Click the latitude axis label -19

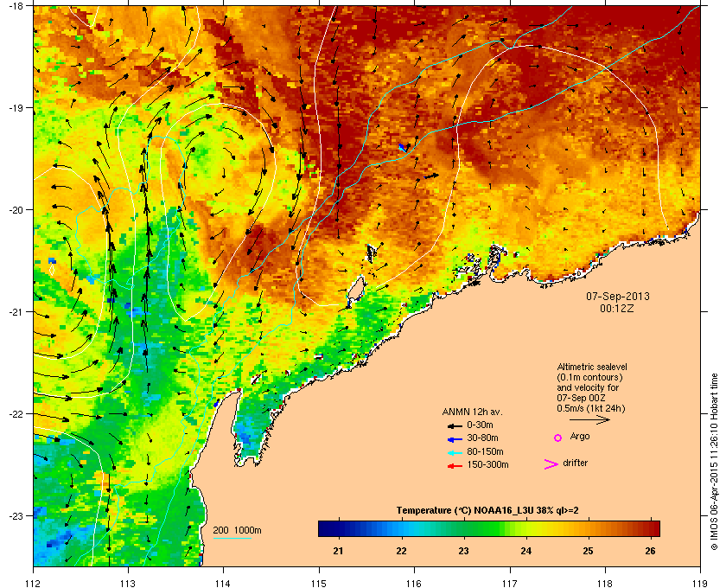coord(16,108)
